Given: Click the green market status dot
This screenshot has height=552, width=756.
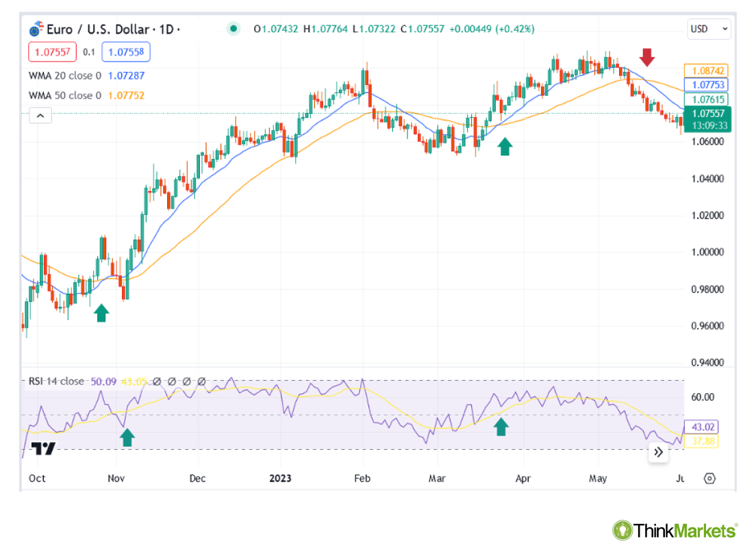Looking at the screenshot, I should click(x=234, y=29).
